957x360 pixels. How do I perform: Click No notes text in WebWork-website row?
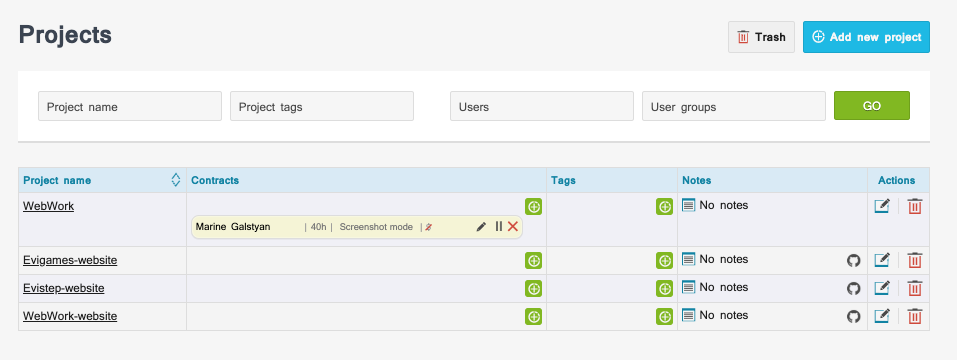pos(724,315)
